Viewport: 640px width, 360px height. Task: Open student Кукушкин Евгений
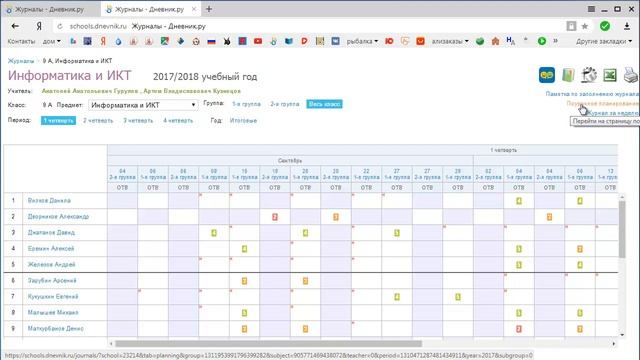[x=53, y=296]
